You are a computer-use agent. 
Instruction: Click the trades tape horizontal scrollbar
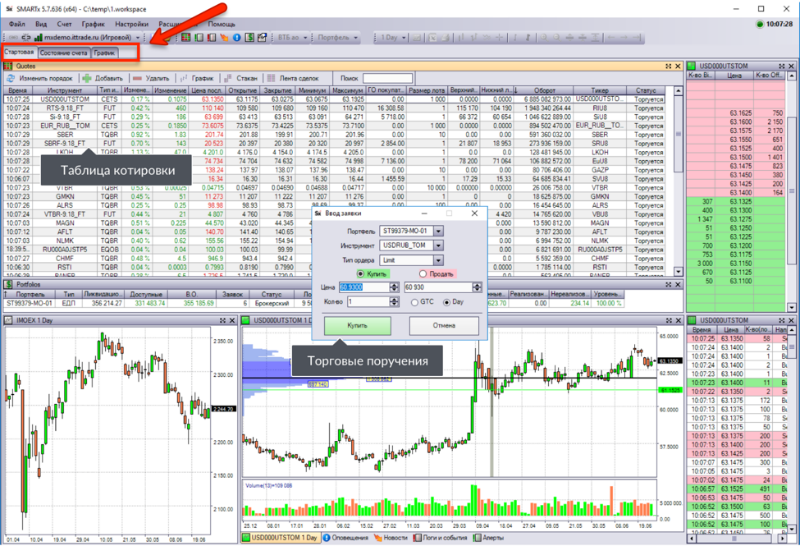737,538
